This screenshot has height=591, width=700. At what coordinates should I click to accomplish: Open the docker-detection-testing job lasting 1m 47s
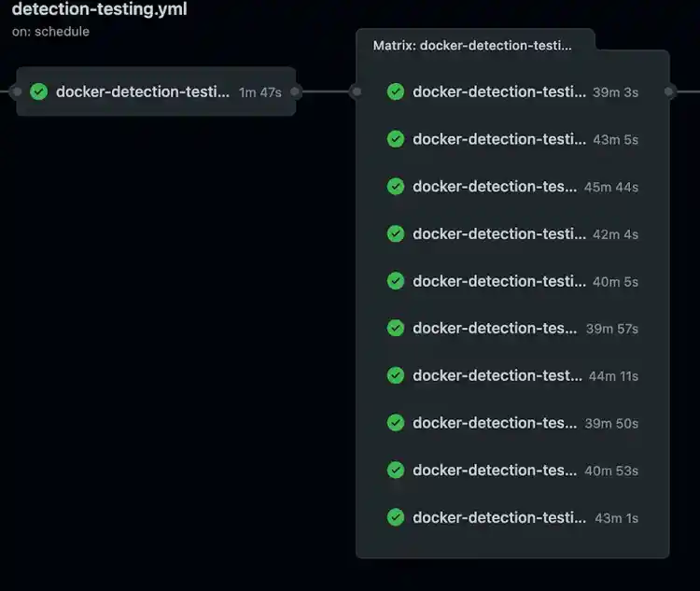click(142, 91)
